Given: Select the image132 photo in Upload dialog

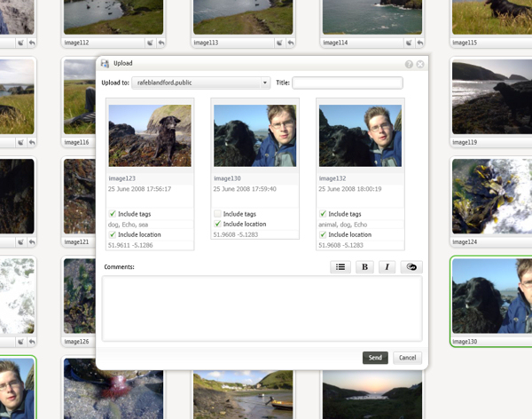Looking at the screenshot, I should [360, 136].
